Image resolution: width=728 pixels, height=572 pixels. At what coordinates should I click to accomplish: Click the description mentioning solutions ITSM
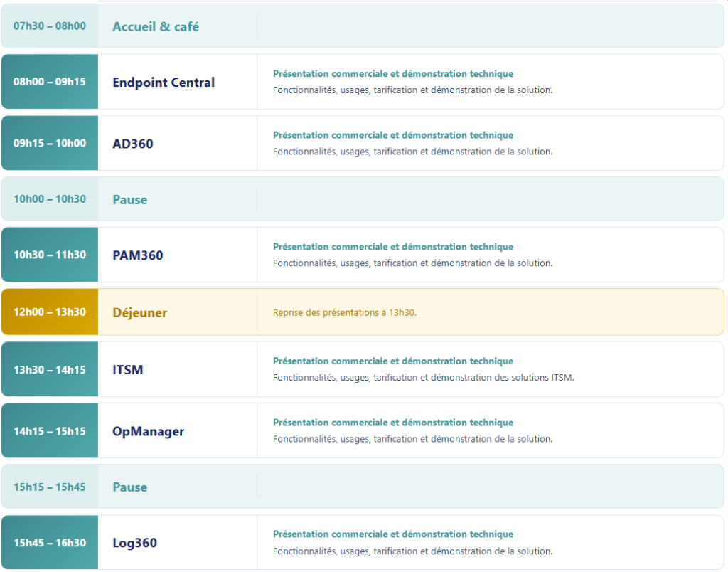point(424,377)
